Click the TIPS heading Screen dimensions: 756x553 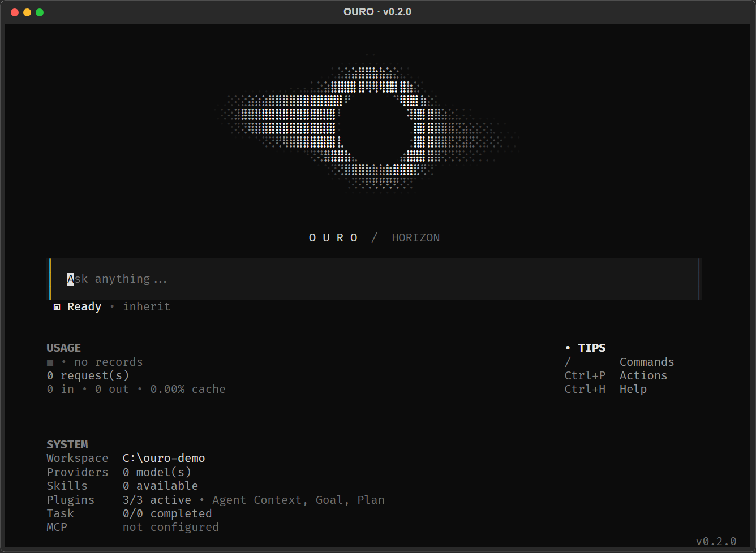tap(592, 348)
